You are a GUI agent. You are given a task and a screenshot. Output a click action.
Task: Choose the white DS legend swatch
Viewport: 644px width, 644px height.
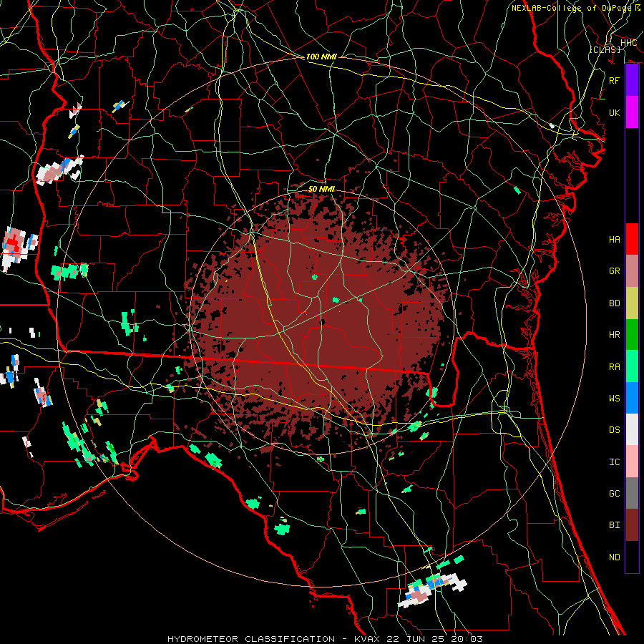tap(632, 429)
